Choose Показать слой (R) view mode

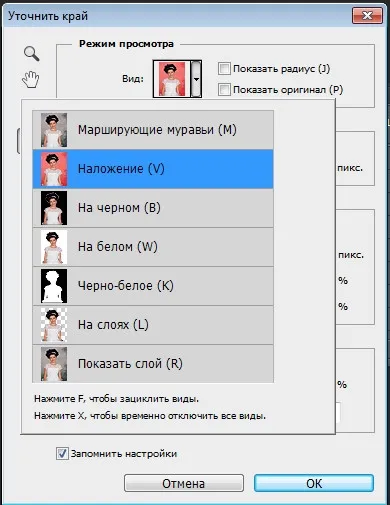[x=153, y=364]
